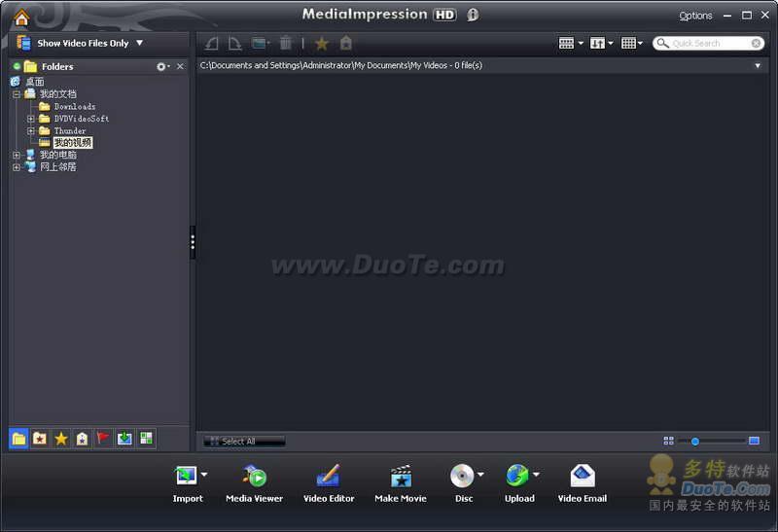The width and height of the screenshot is (778, 532).
Task: Rotate left toolbar icon
Action: tap(212, 44)
